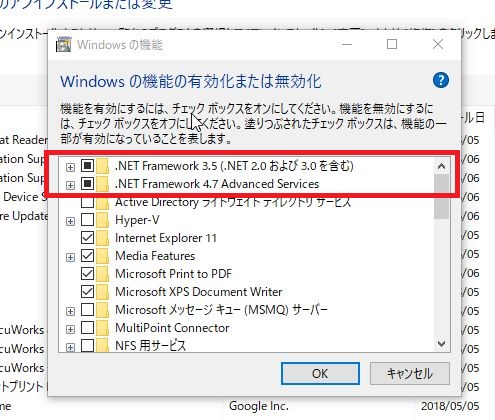
Task: Uncheck the Internet Explorer 11 checkbox
Action: point(88,238)
